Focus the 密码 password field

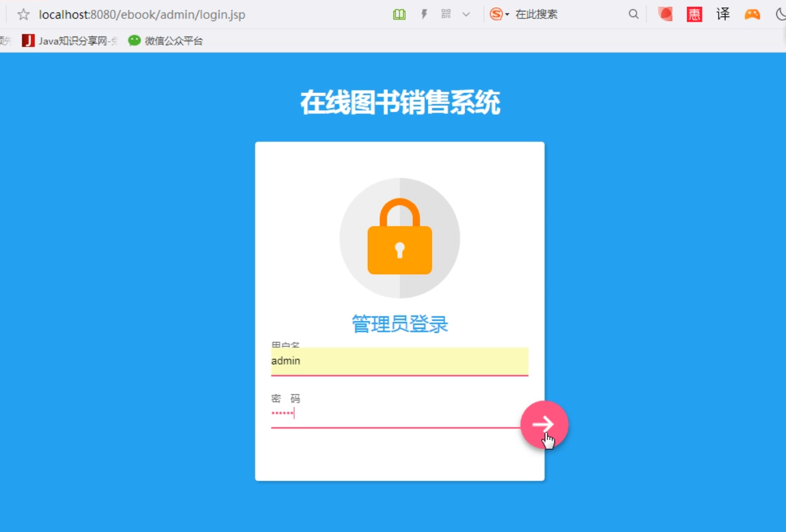pyautogui.click(x=396, y=414)
